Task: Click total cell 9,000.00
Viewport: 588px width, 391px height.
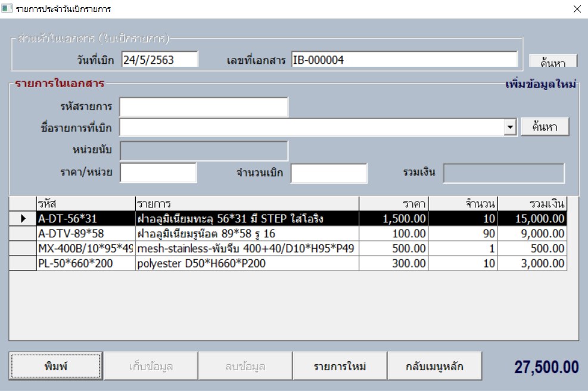Action: pyautogui.click(x=532, y=234)
